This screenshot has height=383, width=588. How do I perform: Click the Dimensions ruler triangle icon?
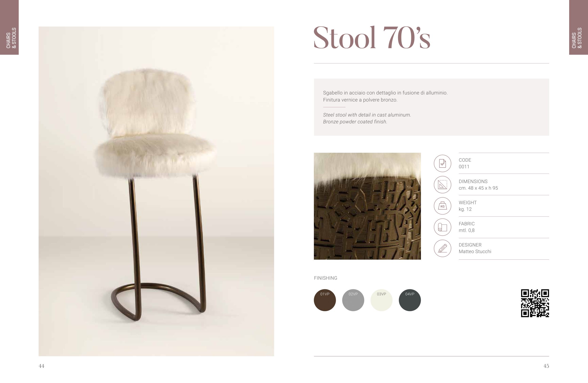pos(443,185)
